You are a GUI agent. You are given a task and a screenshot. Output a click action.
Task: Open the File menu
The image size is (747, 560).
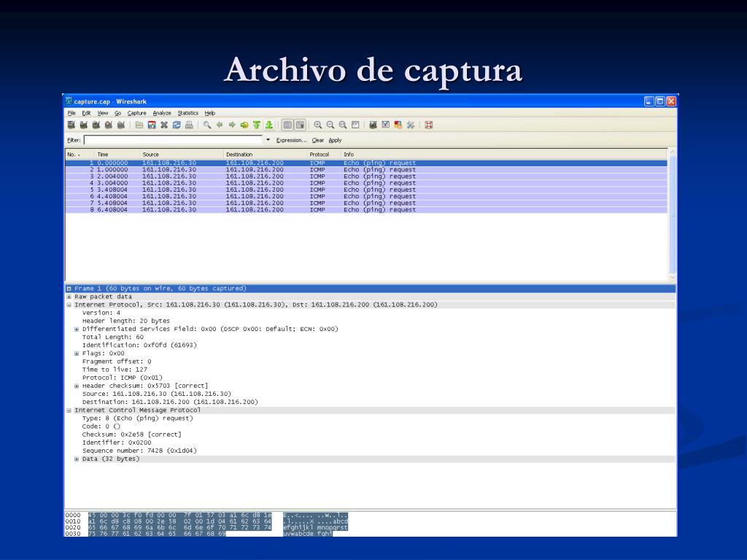(x=71, y=113)
